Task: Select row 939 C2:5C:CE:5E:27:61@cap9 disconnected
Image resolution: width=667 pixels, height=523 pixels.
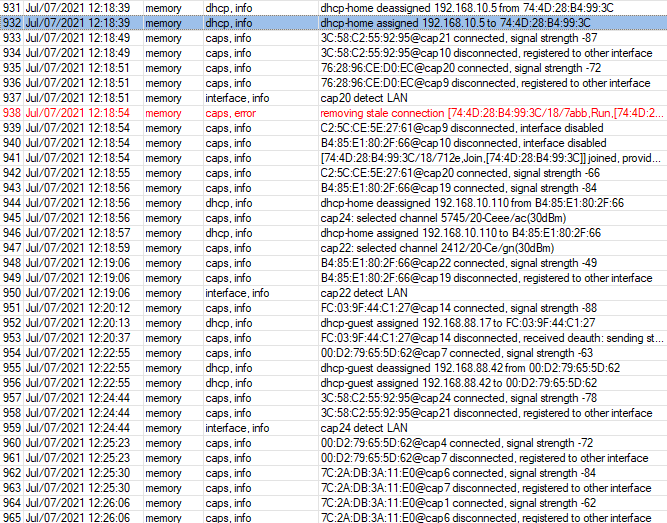Action: [334, 128]
